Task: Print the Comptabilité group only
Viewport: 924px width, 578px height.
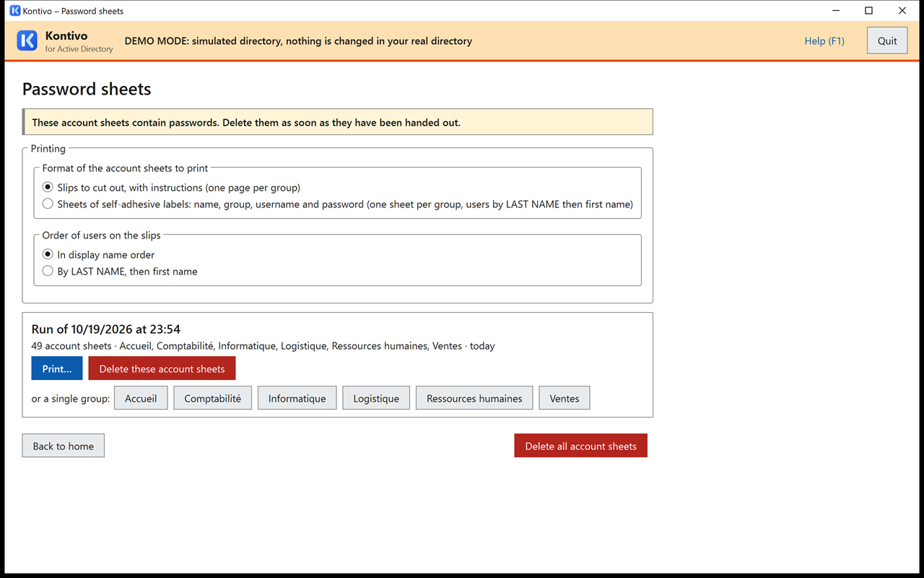Action: [212, 398]
